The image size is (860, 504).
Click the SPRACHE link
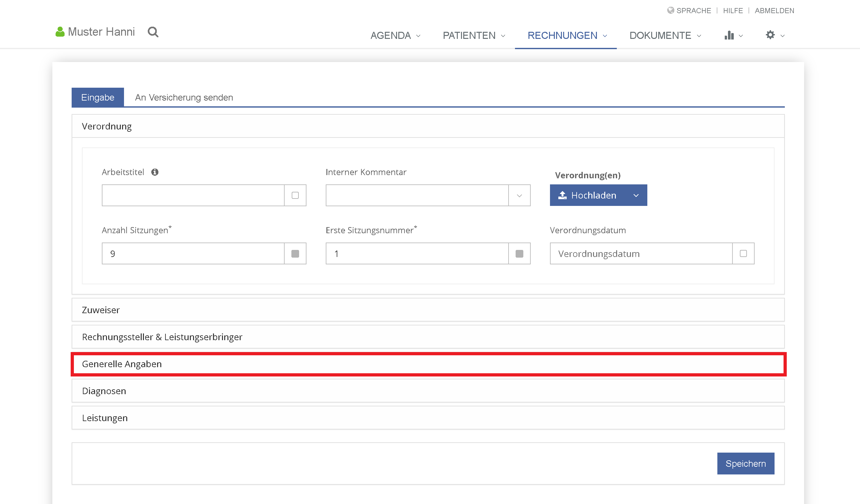[694, 11]
